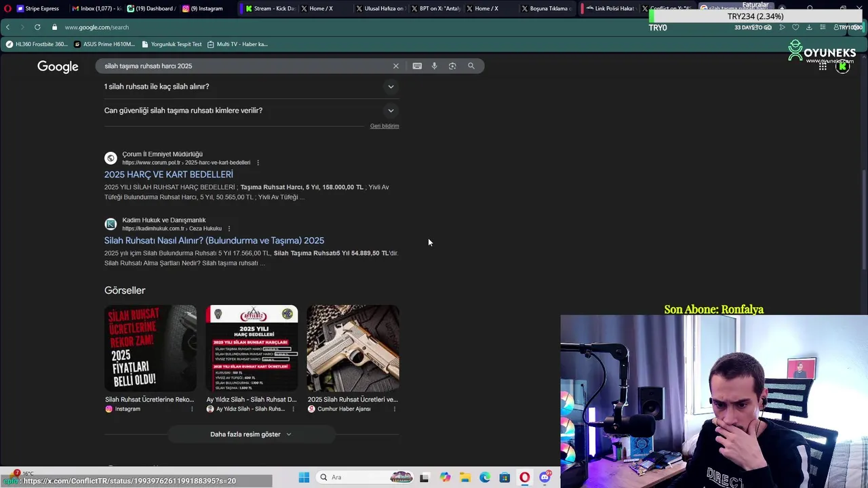Open options for the Çorum İl Emniyet result

pos(258,163)
